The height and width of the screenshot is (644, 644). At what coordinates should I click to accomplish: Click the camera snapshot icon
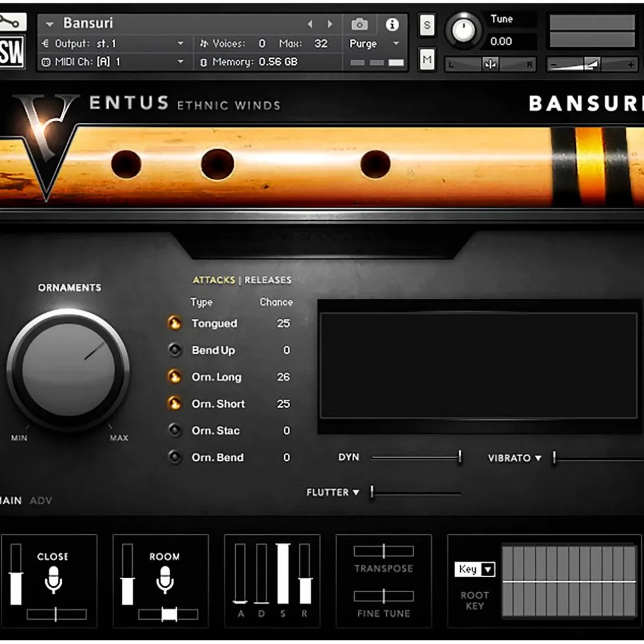click(359, 25)
